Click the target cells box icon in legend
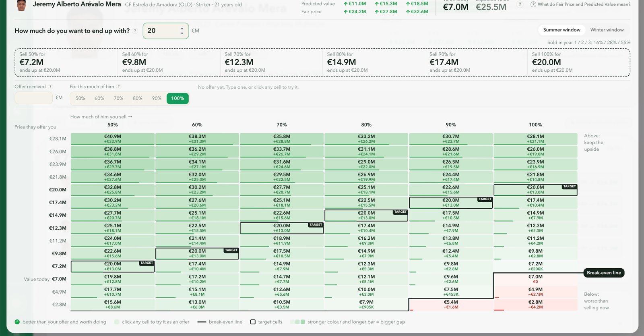 [253, 322]
